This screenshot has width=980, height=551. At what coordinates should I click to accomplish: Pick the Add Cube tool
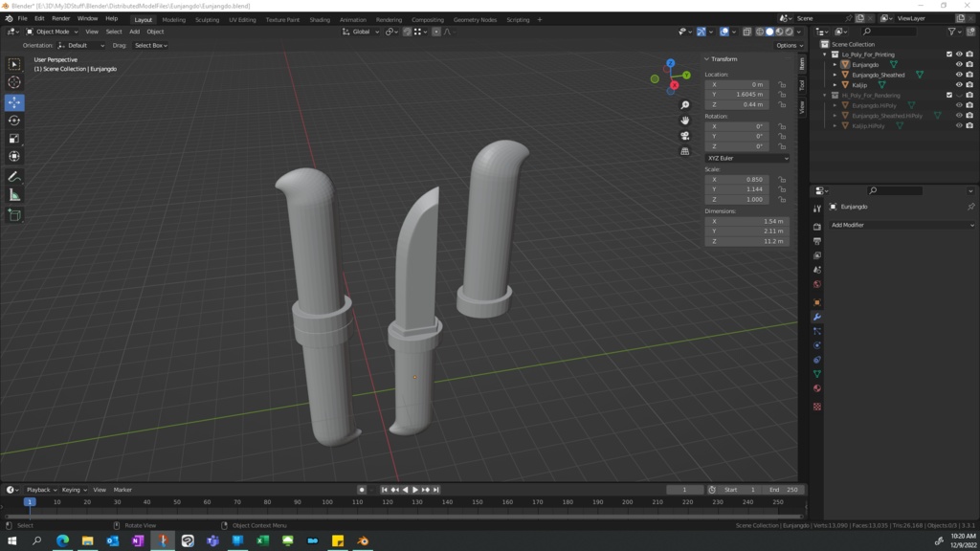click(14, 215)
